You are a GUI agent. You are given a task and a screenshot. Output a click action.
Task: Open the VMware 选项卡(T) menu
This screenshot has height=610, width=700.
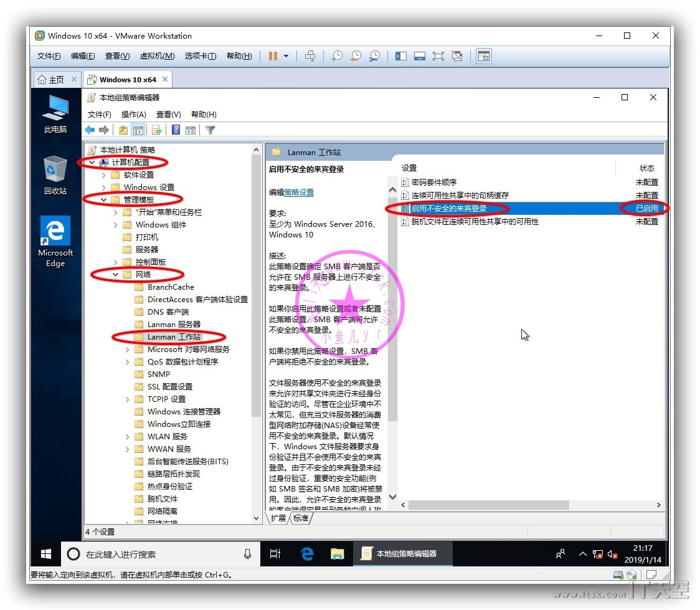point(201,56)
